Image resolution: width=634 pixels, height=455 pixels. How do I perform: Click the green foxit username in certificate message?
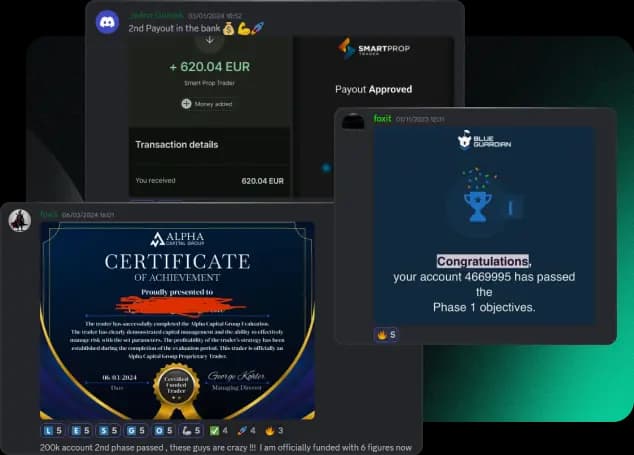[x=49, y=214]
